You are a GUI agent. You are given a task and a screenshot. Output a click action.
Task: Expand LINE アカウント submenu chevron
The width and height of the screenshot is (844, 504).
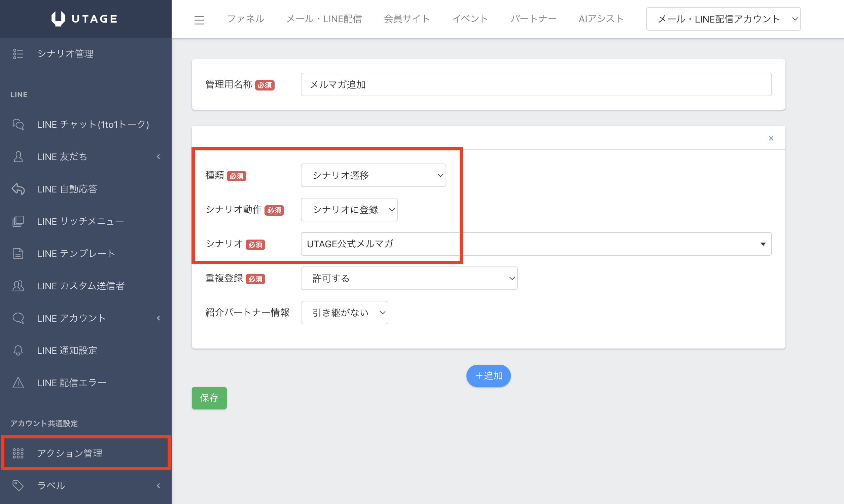pyautogui.click(x=158, y=318)
